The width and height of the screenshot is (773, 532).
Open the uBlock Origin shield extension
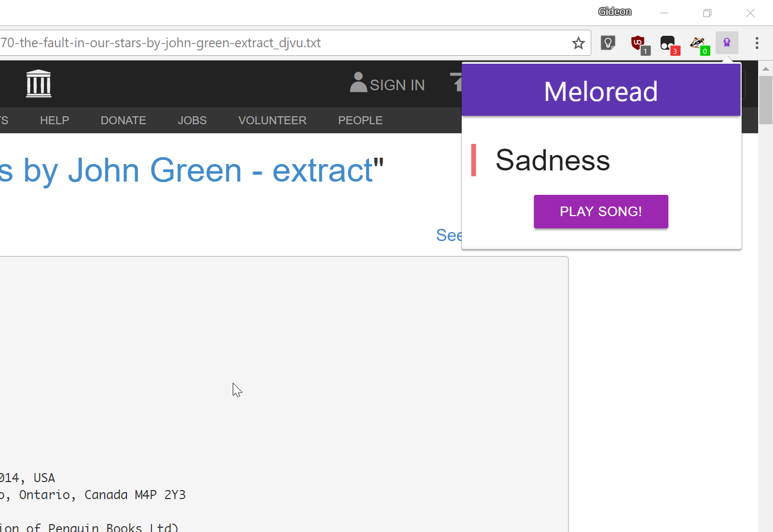(x=639, y=44)
